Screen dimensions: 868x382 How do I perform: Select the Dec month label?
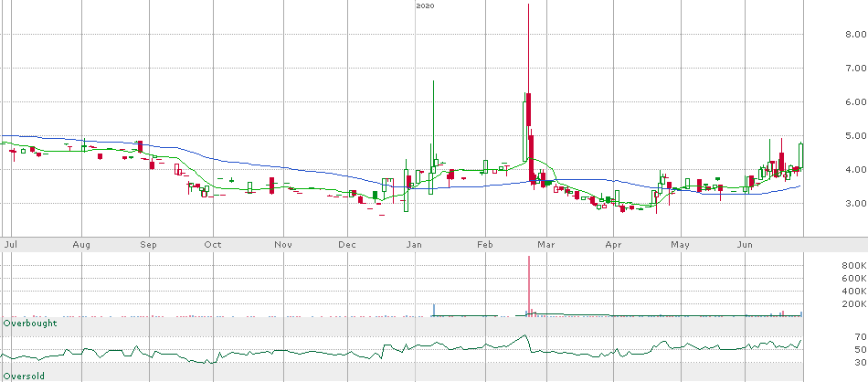point(347,245)
